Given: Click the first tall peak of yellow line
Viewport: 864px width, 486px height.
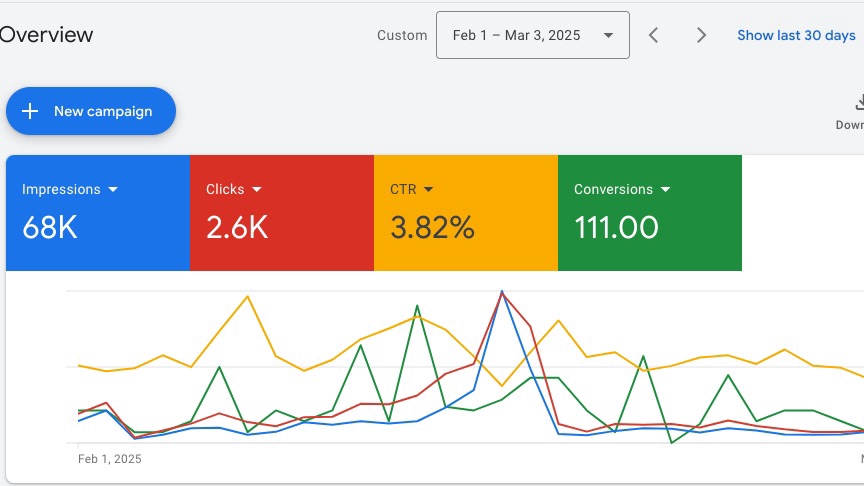Looking at the screenshot, I should (x=247, y=294).
